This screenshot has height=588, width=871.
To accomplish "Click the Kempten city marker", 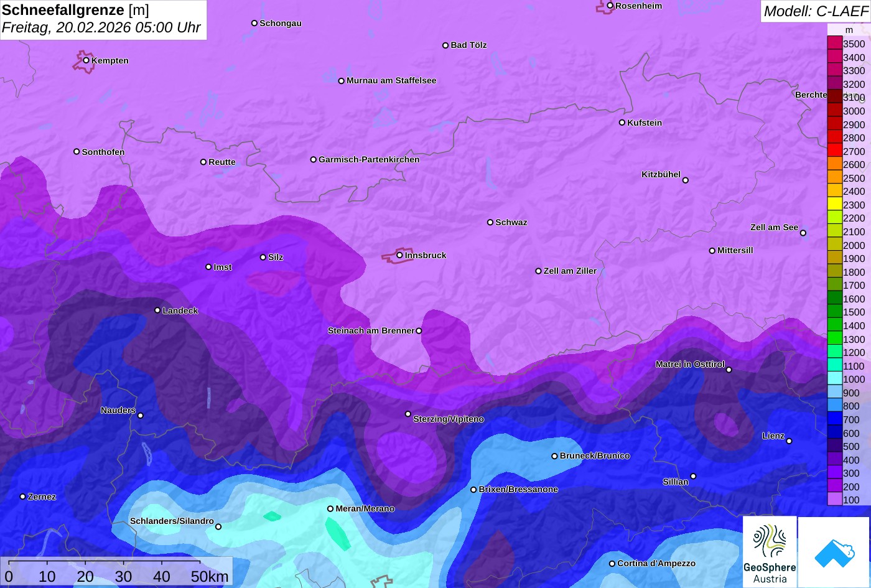I will [86, 60].
